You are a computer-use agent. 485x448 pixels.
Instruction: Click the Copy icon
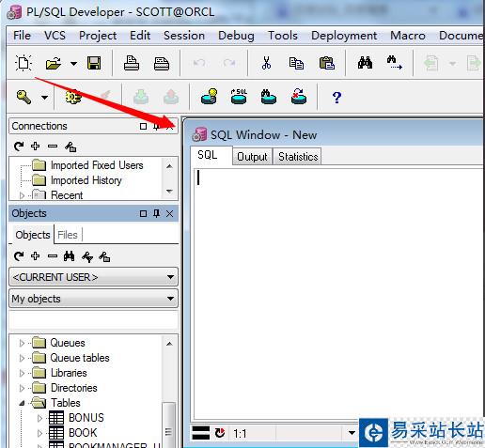coord(296,64)
